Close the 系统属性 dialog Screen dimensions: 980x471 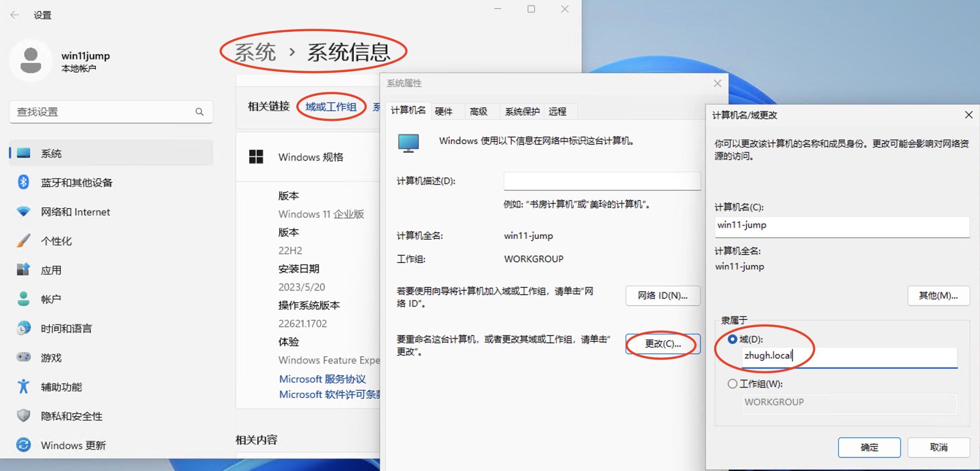[718, 83]
